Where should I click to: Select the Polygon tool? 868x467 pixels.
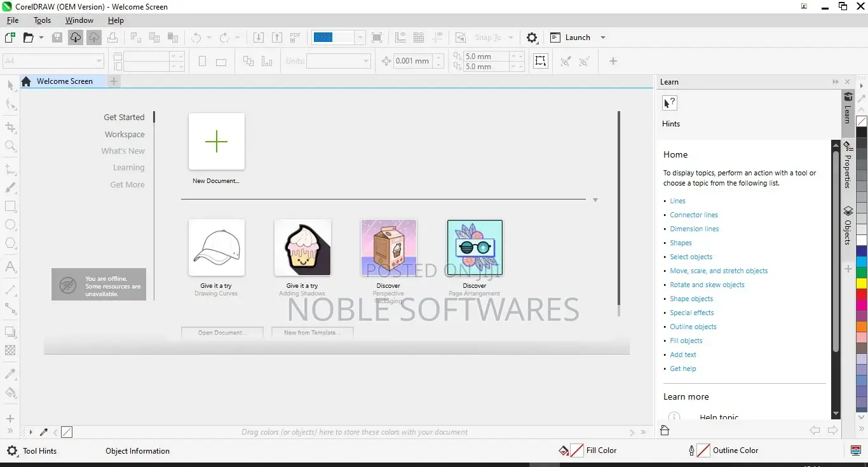[10, 243]
